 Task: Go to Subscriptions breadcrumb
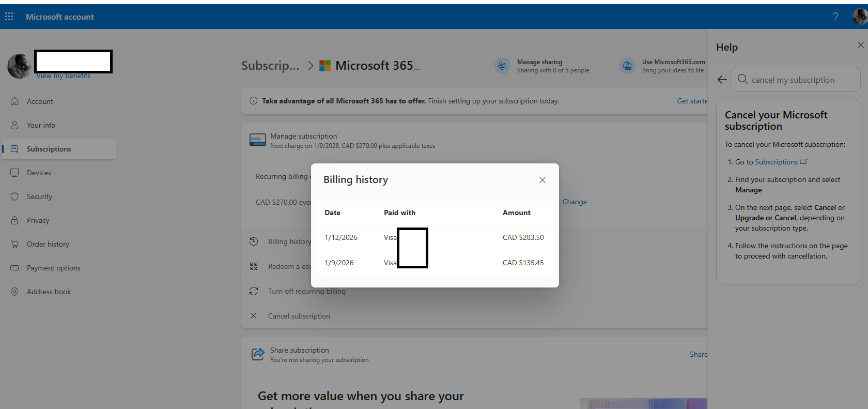point(270,66)
